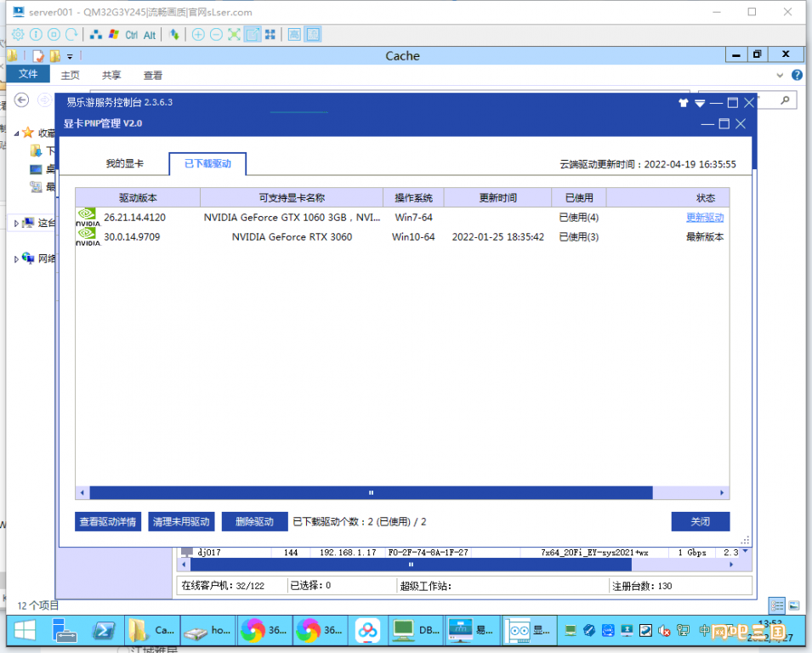The height and width of the screenshot is (653, 812).
Task: Open file transfer arrows icon
Action: [174, 35]
